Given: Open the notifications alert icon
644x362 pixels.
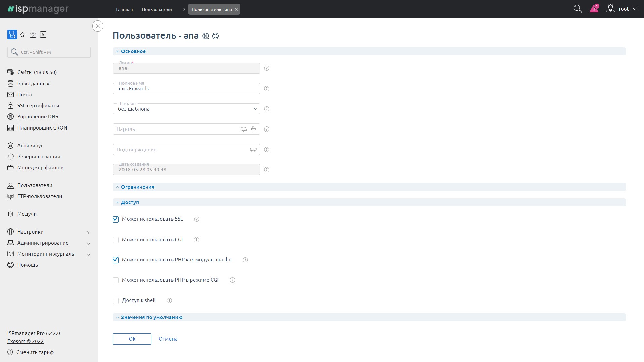Looking at the screenshot, I should click(x=594, y=9).
